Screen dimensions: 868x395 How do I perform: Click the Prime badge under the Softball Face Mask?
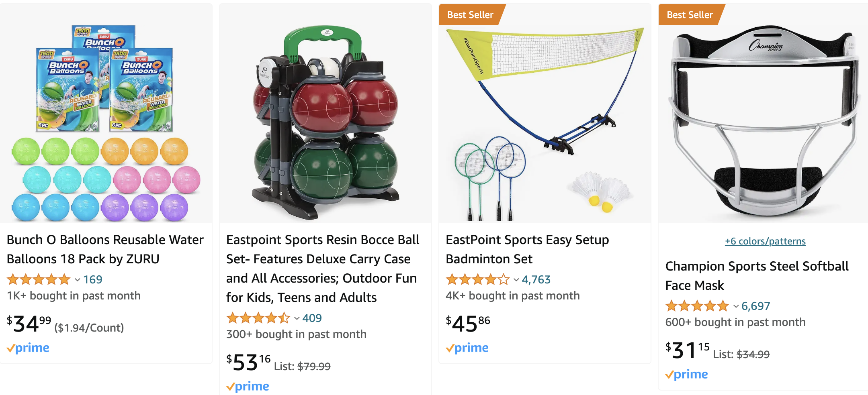(x=686, y=374)
